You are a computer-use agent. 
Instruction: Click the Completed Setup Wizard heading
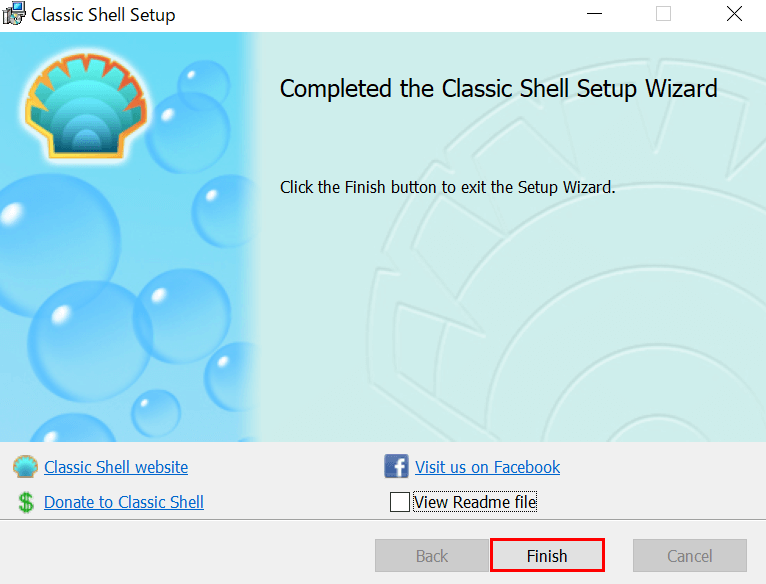tap(498, 88)
